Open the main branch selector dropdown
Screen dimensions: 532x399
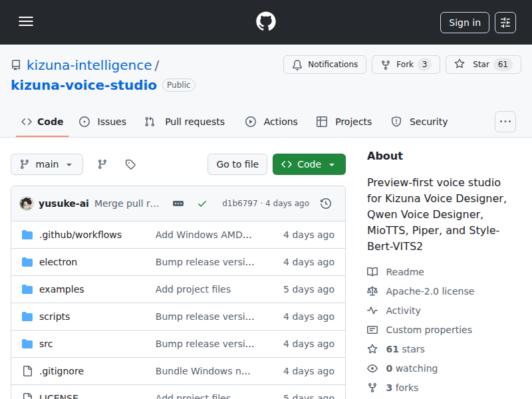[x=47, y=164]
